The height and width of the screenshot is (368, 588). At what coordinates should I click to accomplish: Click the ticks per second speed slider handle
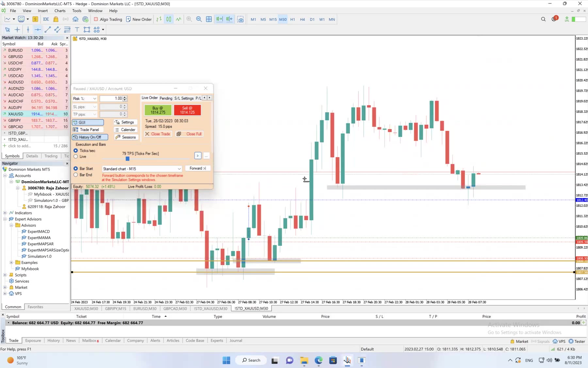[127, 159]
